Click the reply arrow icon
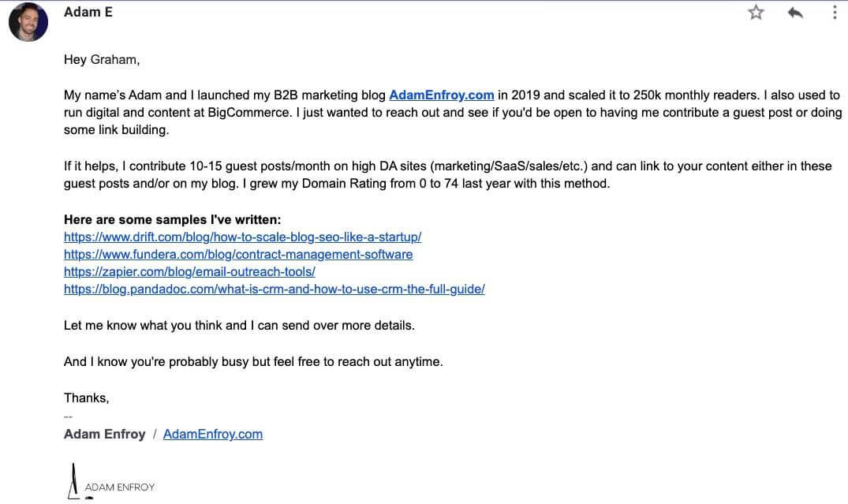Image resolution: width=848 pixels, height=504 pixels. pyautogui.click(x=795, y=13)
